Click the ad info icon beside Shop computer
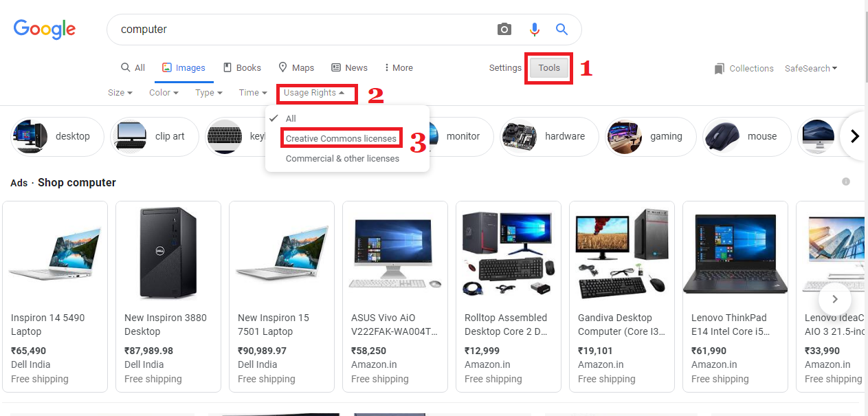 pyautogui.click(x=846, y=182)
